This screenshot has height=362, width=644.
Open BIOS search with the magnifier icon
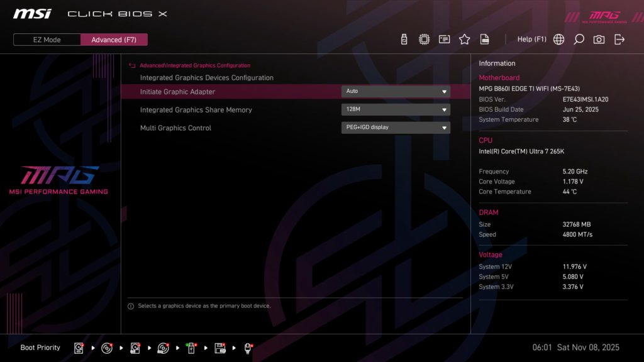point(578,38)
